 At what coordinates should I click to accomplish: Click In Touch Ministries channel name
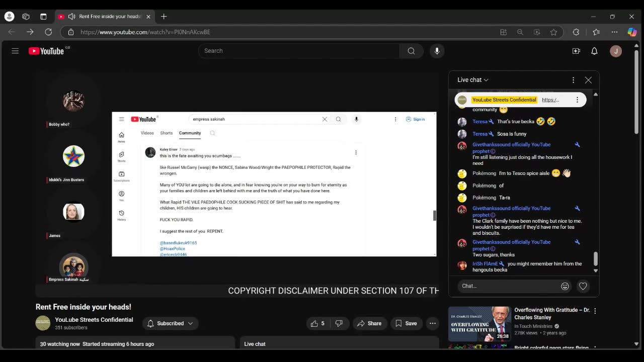(x=533, y=326)
